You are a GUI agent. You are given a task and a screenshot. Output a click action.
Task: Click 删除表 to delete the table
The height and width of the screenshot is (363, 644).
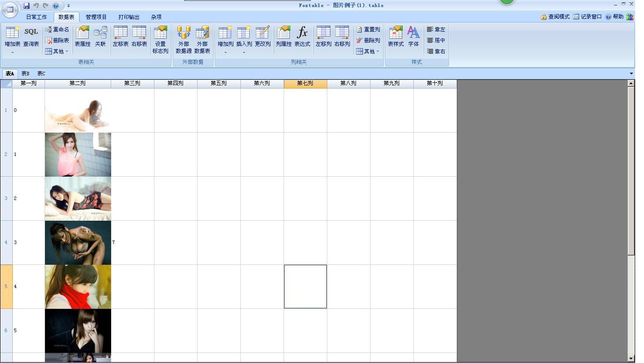click(x=57, y=41)
